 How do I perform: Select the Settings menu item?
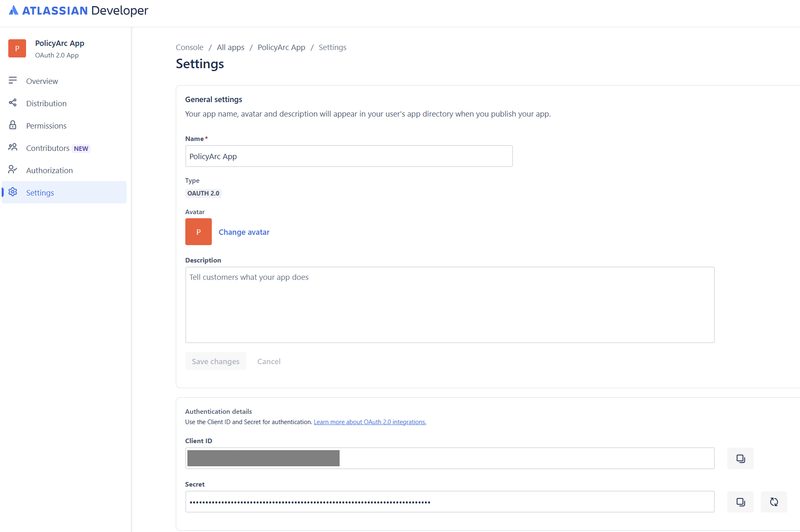pyautogui.click(x=64, y=192)
